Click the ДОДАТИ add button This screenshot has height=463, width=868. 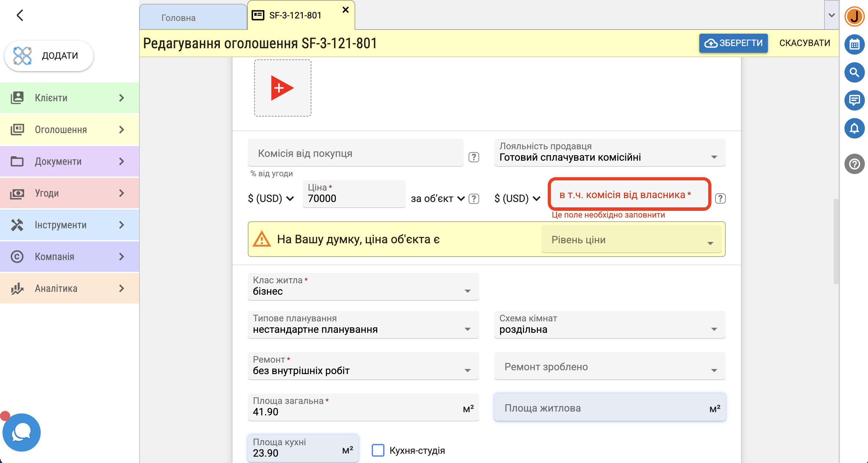[49, 56]
